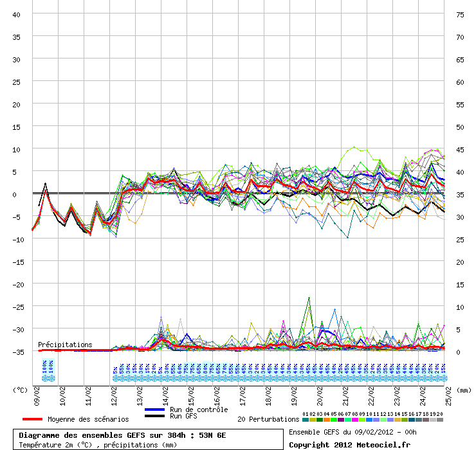Click the 12/02 date axis label

point(114,396)
